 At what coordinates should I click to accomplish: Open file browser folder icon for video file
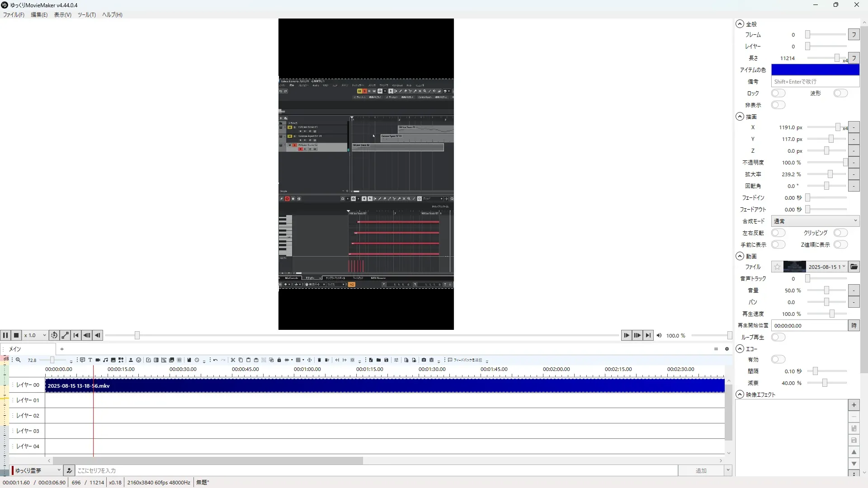[x=854, y=267]
